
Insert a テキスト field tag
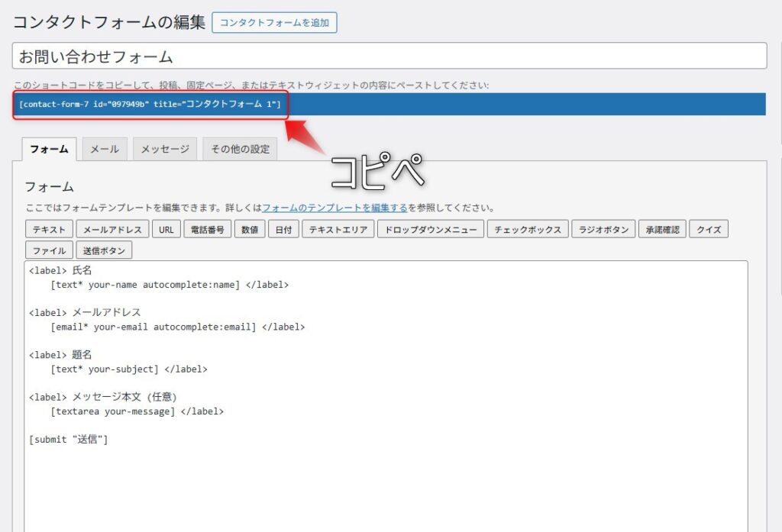(50, 230)
